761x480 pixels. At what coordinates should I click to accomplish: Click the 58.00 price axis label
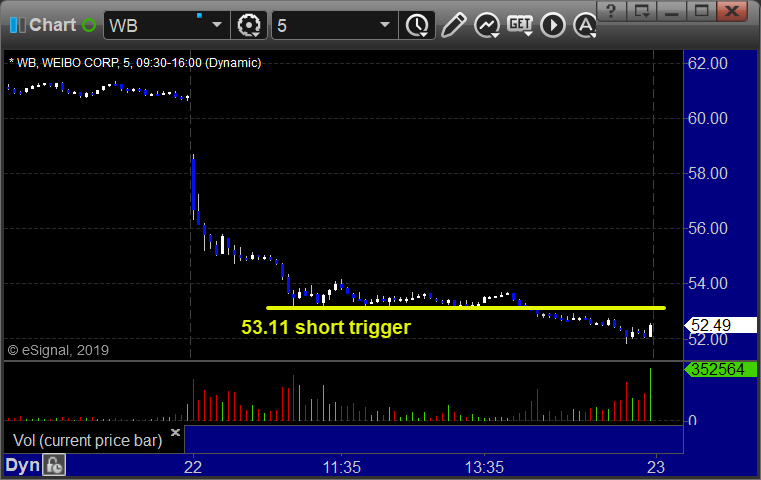point(708,173)
